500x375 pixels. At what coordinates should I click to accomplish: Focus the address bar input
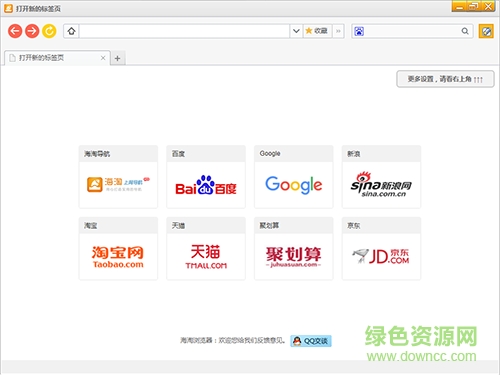pyautogui.click(x=184, y=31)
